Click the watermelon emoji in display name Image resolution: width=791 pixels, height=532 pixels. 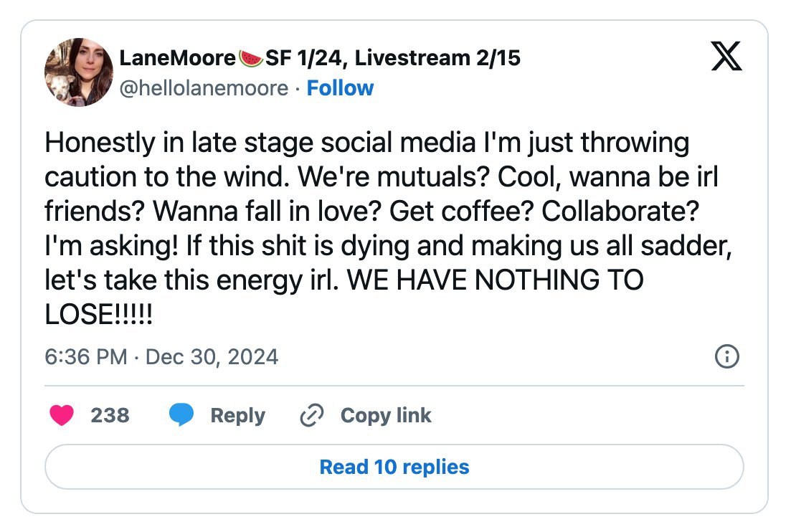coord(251,59)
